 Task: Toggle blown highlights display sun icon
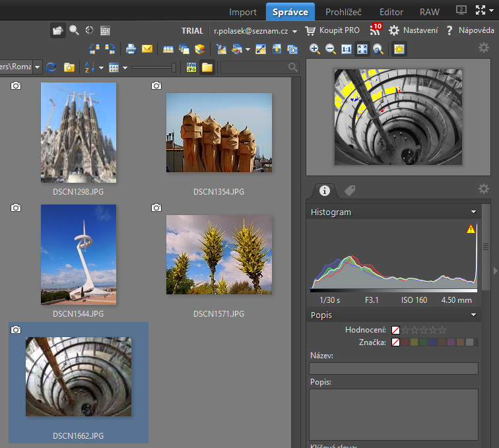click(399, 49)
